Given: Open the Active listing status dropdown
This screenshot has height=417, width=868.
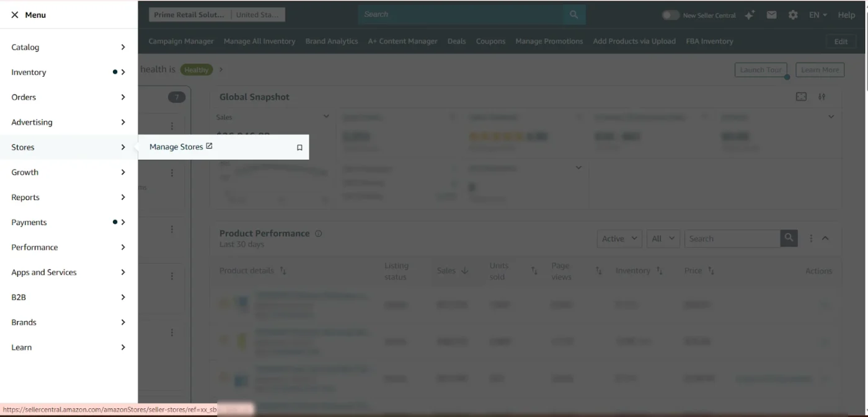Looking at the screenshot, I should point(619,239).
